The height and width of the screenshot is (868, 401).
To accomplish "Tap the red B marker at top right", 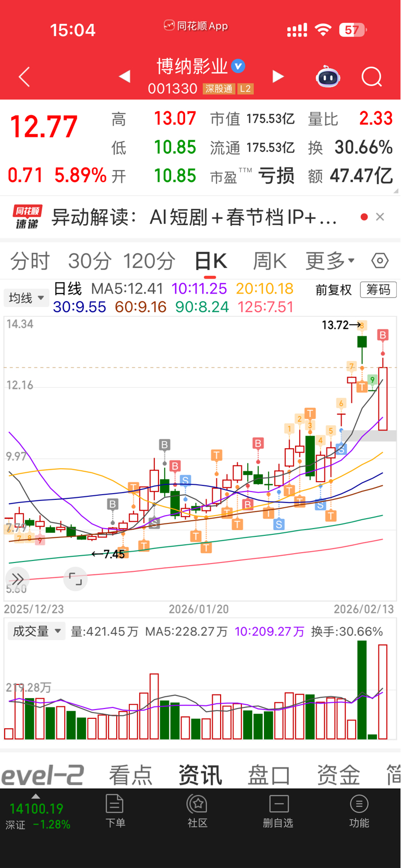I will pyautogui.click(x=383, y=335).
